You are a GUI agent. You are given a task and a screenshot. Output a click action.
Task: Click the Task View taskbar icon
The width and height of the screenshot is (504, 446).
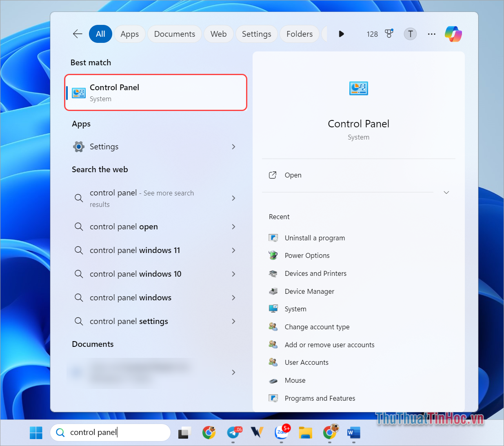point(184,433)
